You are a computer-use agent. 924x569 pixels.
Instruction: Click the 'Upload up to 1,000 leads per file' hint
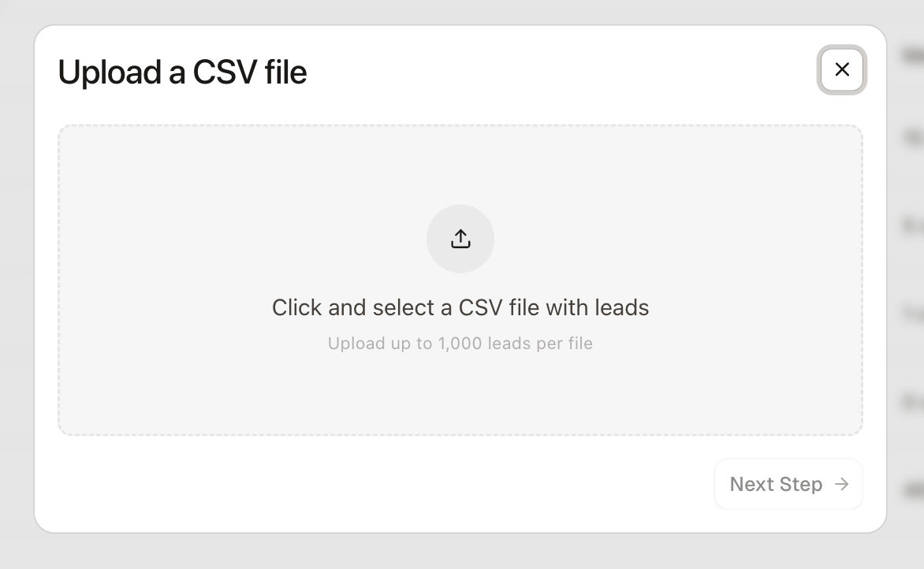[460, 344]
